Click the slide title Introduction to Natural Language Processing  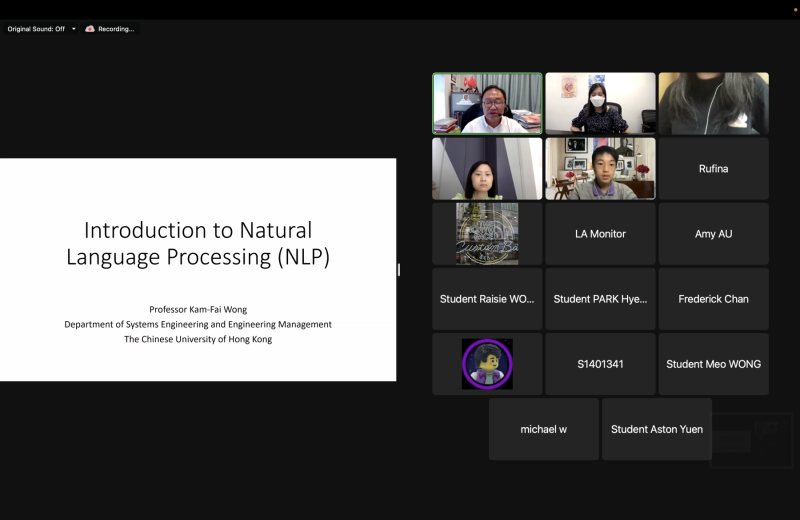click(x=198, y=243)
